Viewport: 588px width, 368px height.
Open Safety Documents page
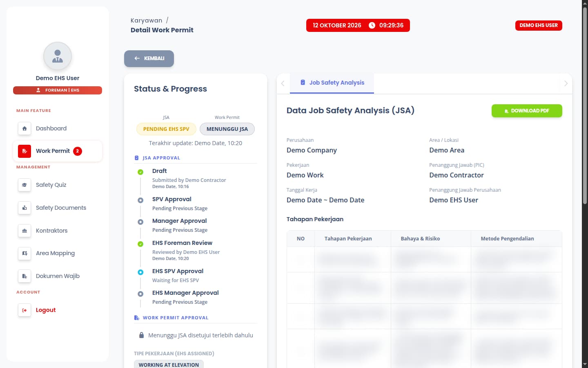click(x=58, y=208)
